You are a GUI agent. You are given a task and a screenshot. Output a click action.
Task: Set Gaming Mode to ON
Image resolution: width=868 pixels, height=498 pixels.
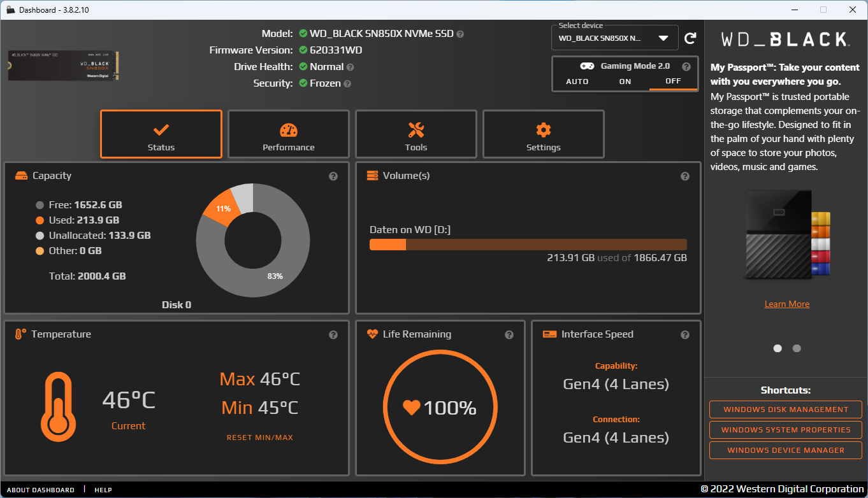pos(625,82)
